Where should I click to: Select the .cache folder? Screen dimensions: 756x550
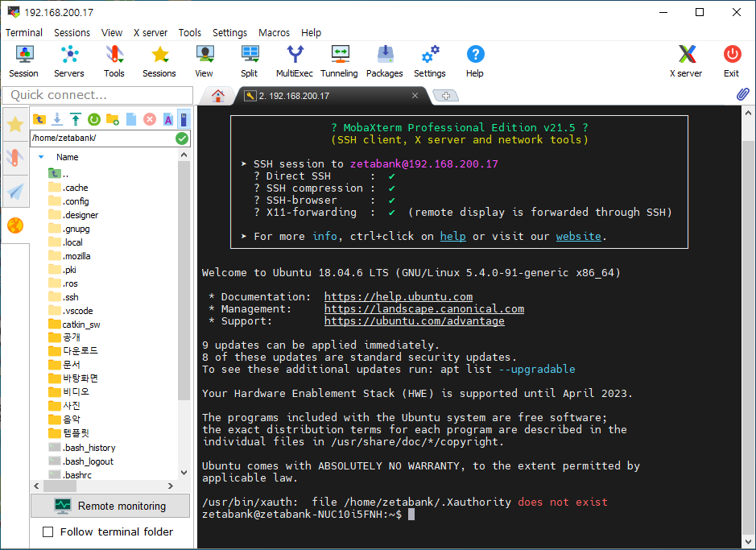coord(68,188)
